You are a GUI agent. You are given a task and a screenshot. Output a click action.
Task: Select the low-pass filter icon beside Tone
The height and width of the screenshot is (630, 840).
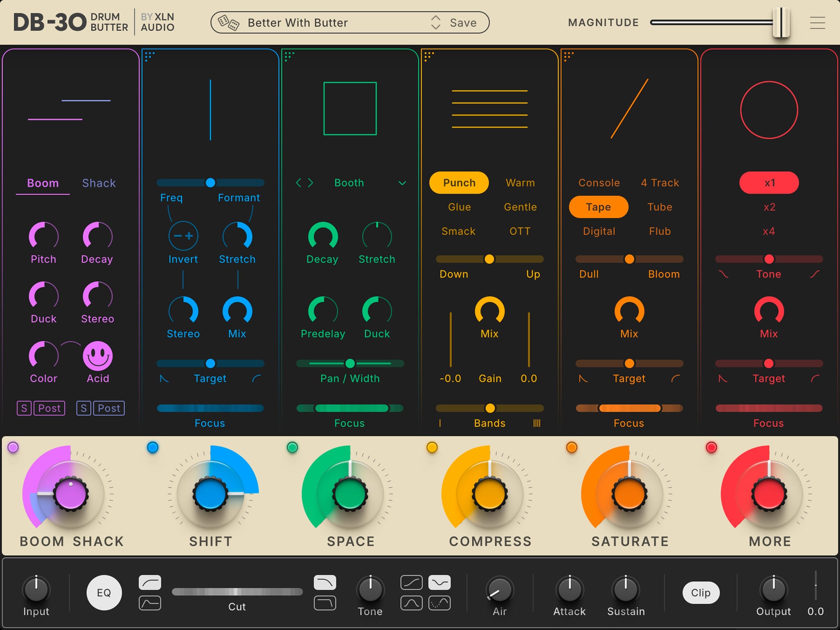click(x=325, y=582)
